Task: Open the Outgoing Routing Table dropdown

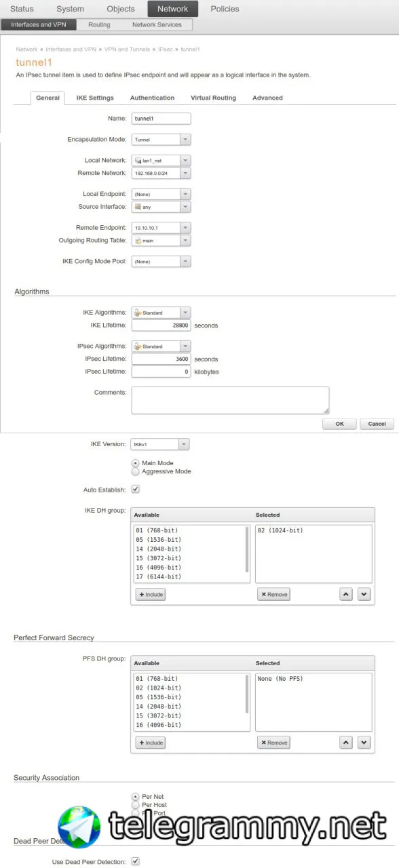Action: tap(161, 241)
